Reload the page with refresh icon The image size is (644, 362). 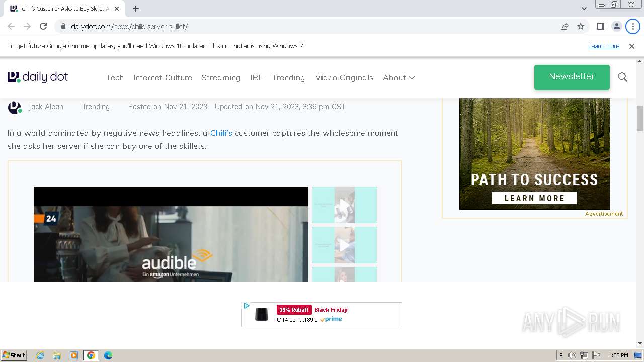(x=43, y=26)
